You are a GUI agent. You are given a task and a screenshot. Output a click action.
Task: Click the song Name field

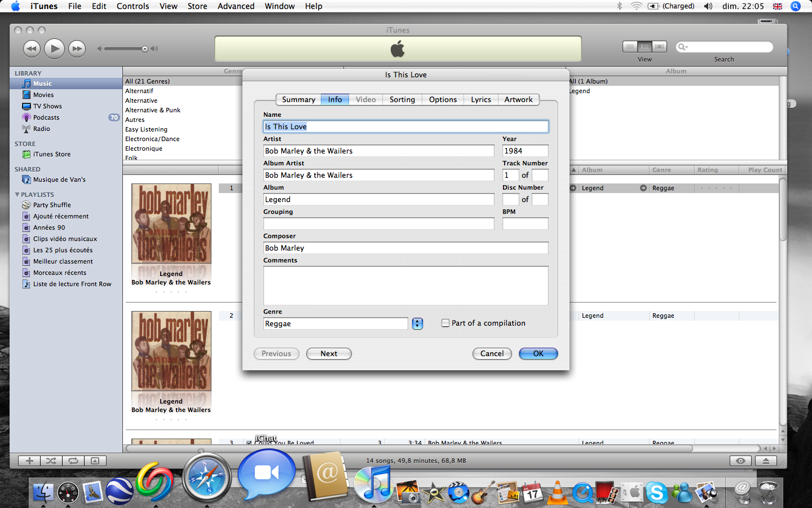[x=405, y=126]
